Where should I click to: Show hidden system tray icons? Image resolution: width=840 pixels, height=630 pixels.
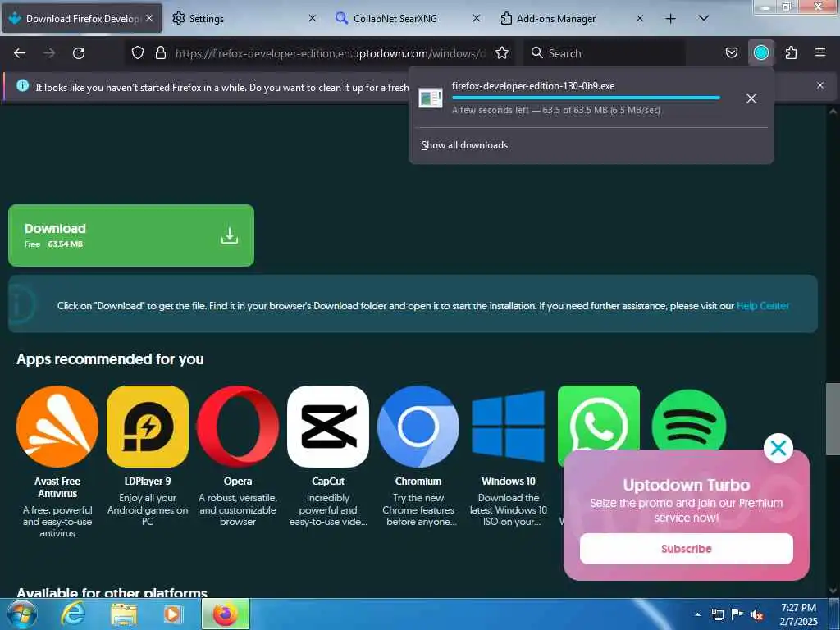(x=697, y=614)
